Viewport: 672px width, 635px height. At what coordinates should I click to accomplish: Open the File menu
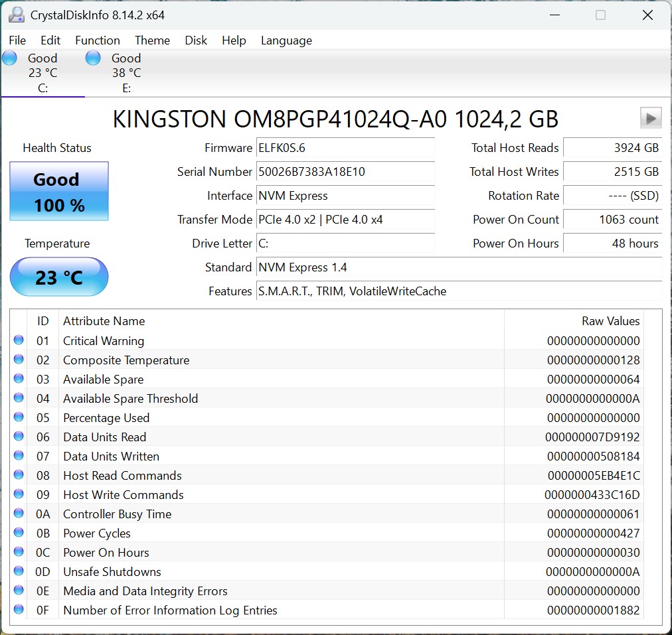(17, 40)
